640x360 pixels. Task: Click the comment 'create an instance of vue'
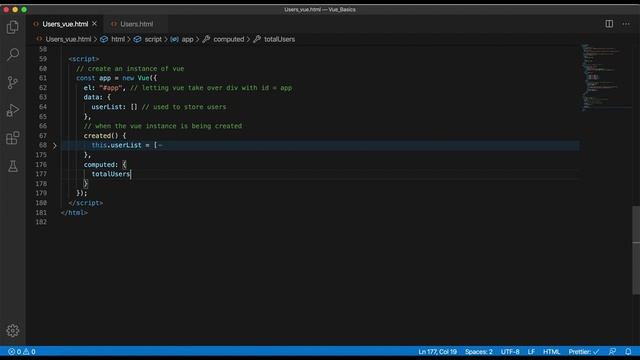pos(130,69)
